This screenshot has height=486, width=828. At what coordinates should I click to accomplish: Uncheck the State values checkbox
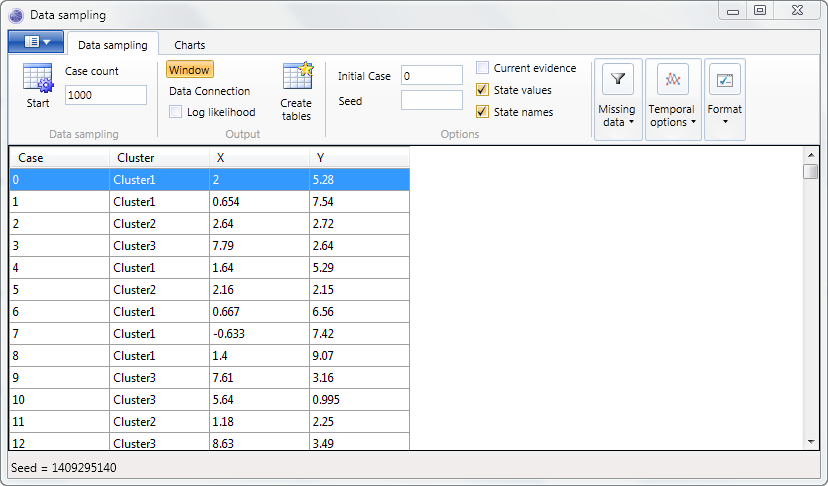click(482, 90)
